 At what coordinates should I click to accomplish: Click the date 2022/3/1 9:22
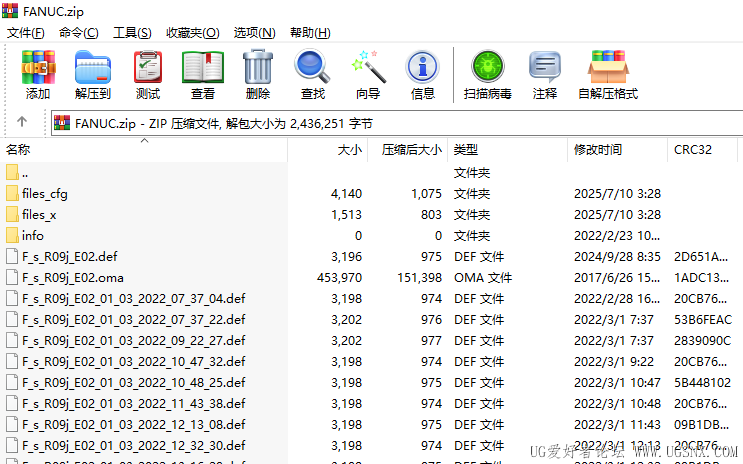(x=614, y=362)
